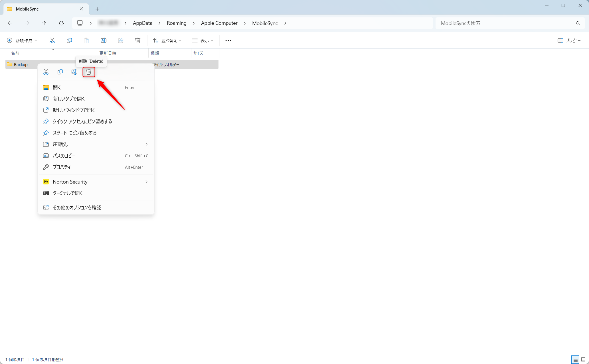Select 新しいウィンドウで開く menu item
This screenshot has width=589, height=364.
point(96,110)
